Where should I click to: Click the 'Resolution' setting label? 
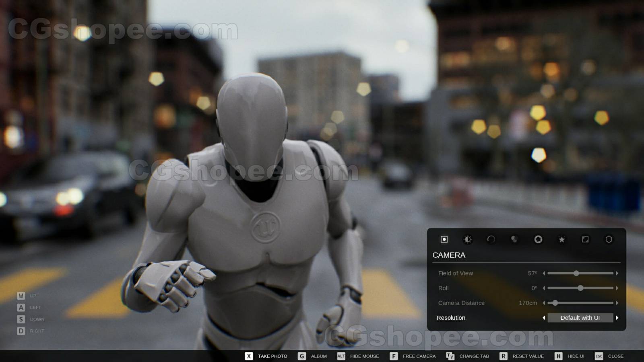pyautogui.click(x=451, y=318)
